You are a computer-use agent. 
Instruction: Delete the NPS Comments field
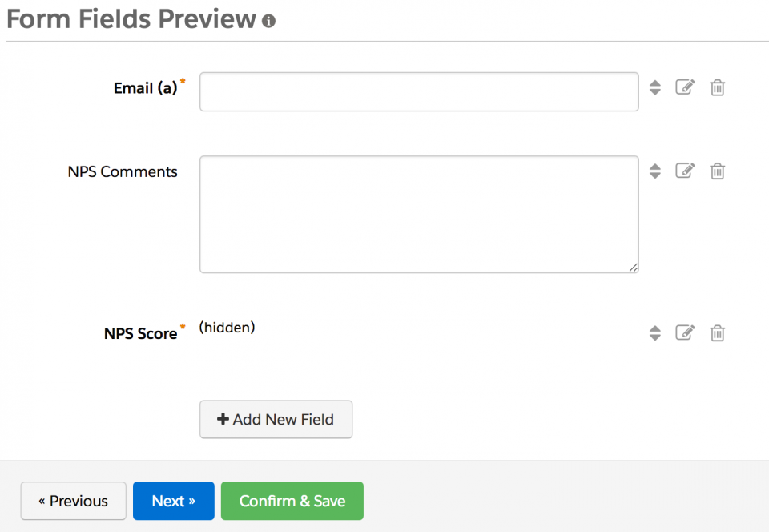[x=718, y=171]
